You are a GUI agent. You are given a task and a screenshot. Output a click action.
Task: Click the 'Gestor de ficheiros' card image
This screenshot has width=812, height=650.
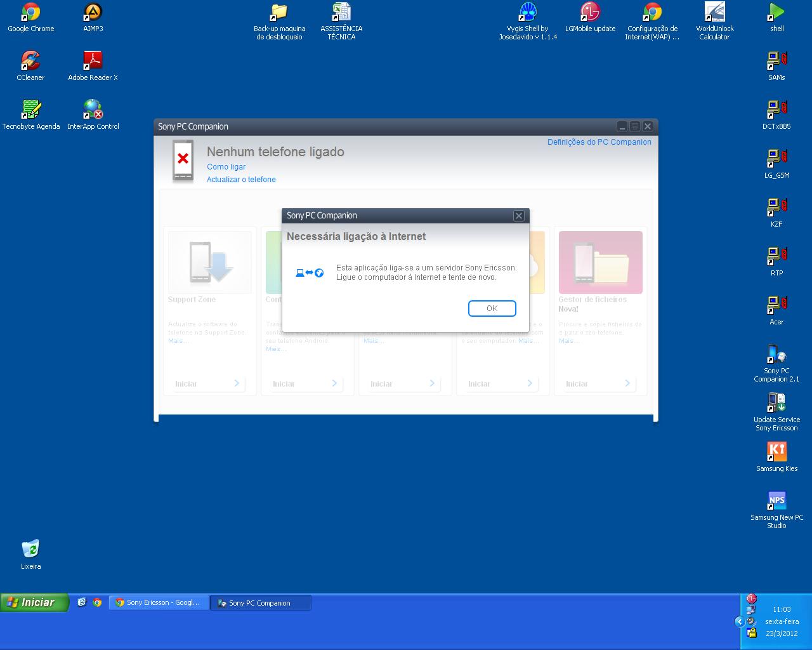[600, 262]
